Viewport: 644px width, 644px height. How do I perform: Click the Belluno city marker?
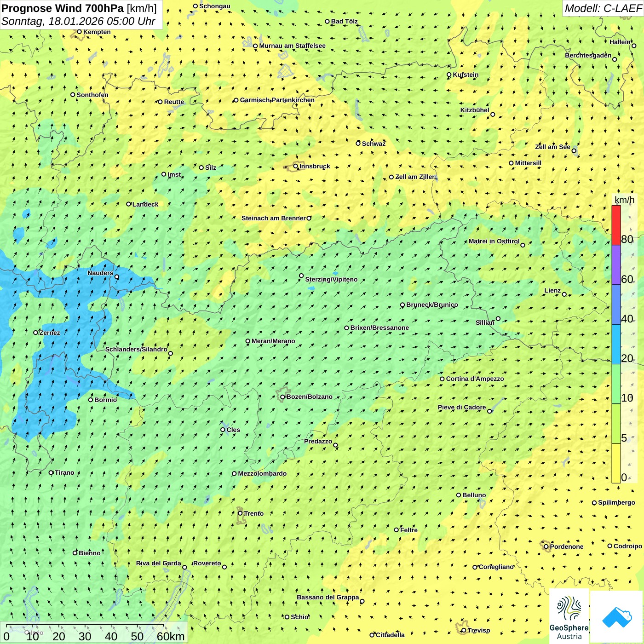[459, 495]
